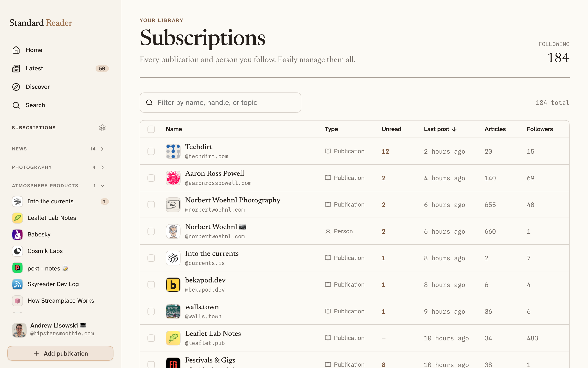Check the bekapod.dev row checkbox
Viewport: 588px width, 368px height.
(151, 285)
